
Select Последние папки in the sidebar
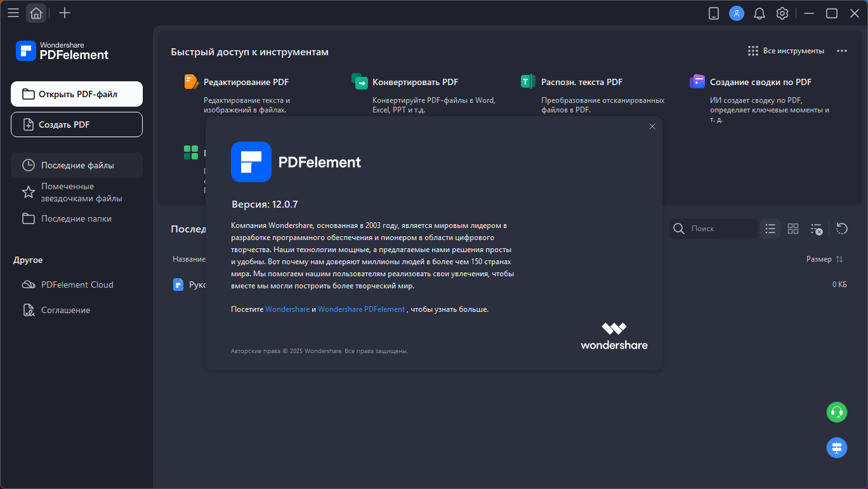click(x=76, y=218)
